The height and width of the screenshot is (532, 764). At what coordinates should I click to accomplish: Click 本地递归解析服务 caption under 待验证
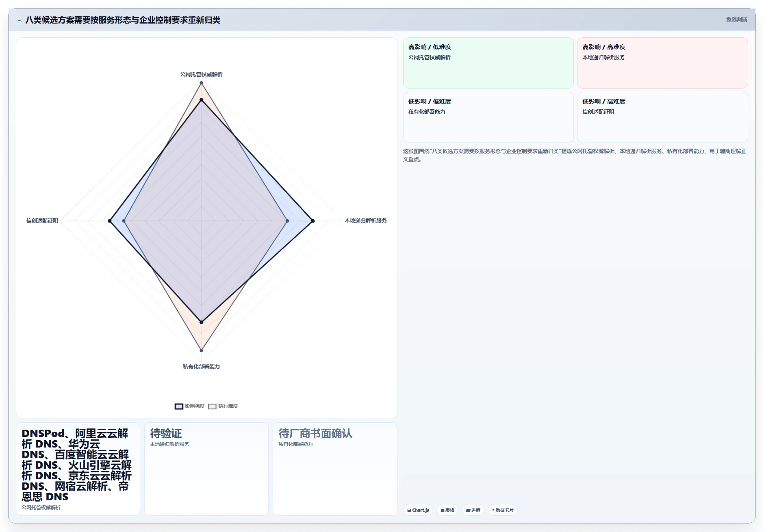(169, 444)
